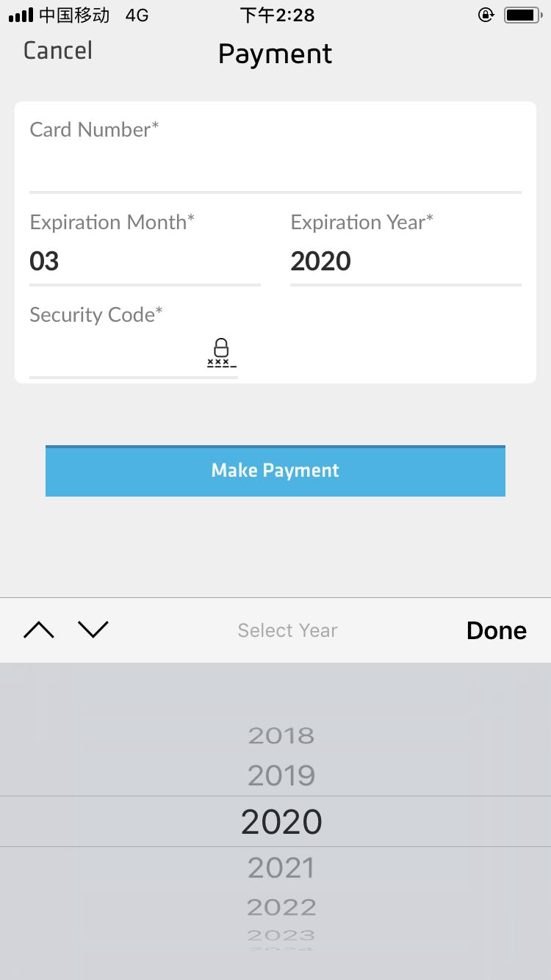Open the Expiration Month dropdown
This screenshot has height=980, width=551.
coord(145,262)
